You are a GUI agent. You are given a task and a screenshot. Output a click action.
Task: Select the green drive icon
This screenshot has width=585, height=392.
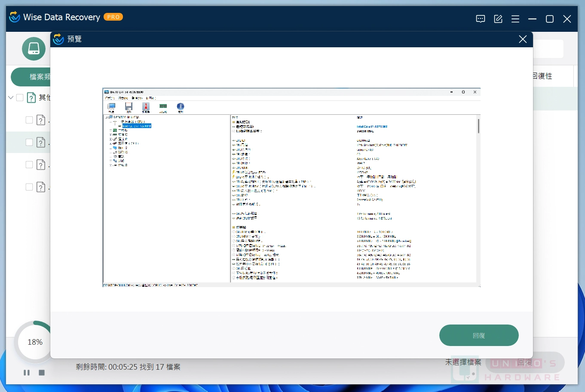click(34, 49)
